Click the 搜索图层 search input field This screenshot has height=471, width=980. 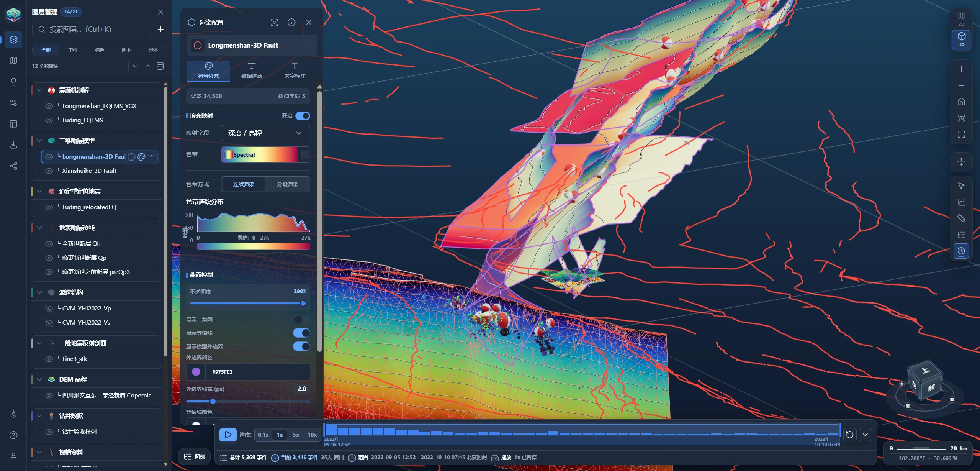tap(92, 29)
